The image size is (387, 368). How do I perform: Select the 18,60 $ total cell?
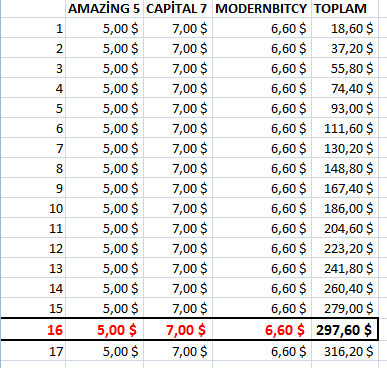345,28
